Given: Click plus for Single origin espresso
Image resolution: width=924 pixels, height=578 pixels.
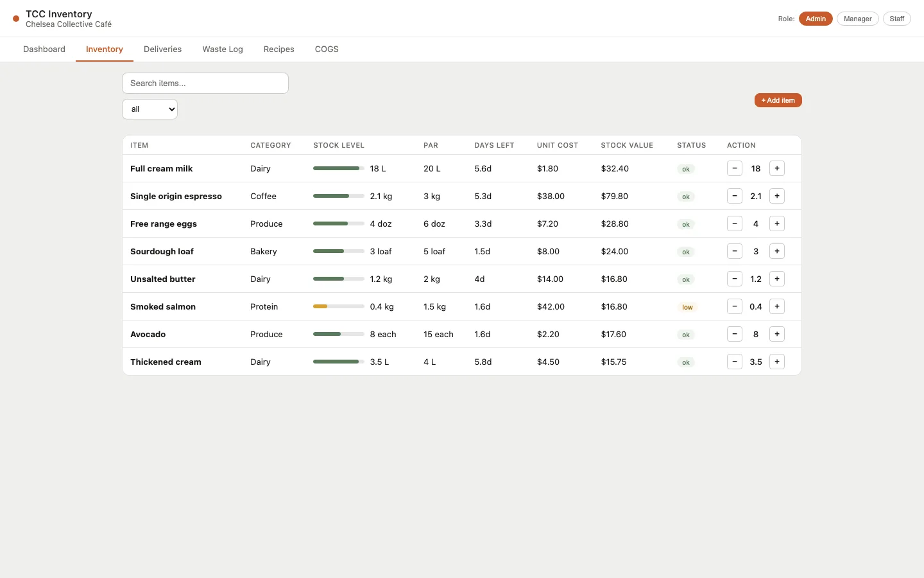Looking at the screenshot, I should click(777, 196).
